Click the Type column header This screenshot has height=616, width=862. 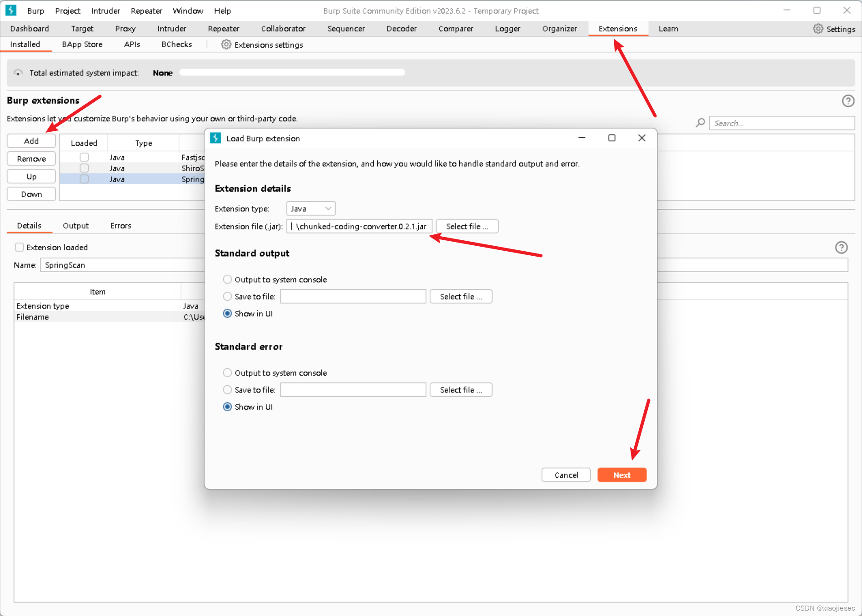pos(144,143)
